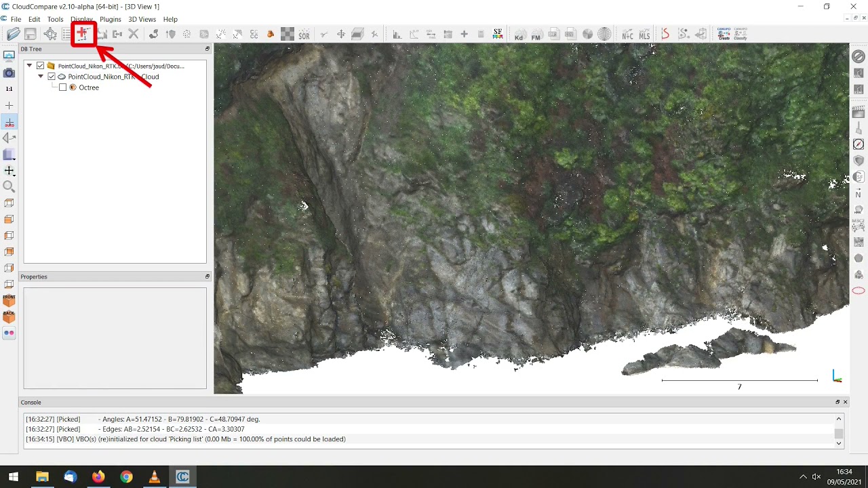Click the 1:1 zoom icon
This screenshot has width=868, height=488.
(x=9, y=89)
